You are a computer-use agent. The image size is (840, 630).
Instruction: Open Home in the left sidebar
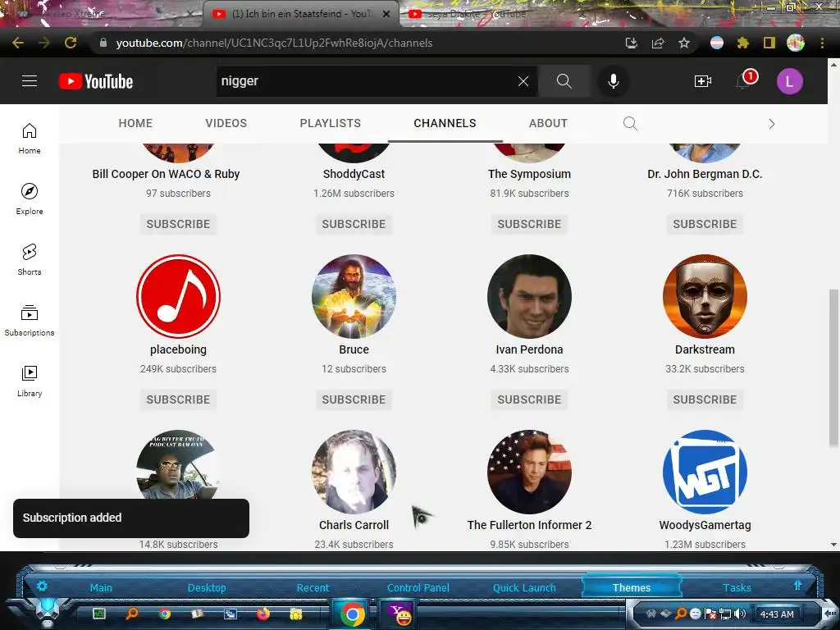coord(30,138)
